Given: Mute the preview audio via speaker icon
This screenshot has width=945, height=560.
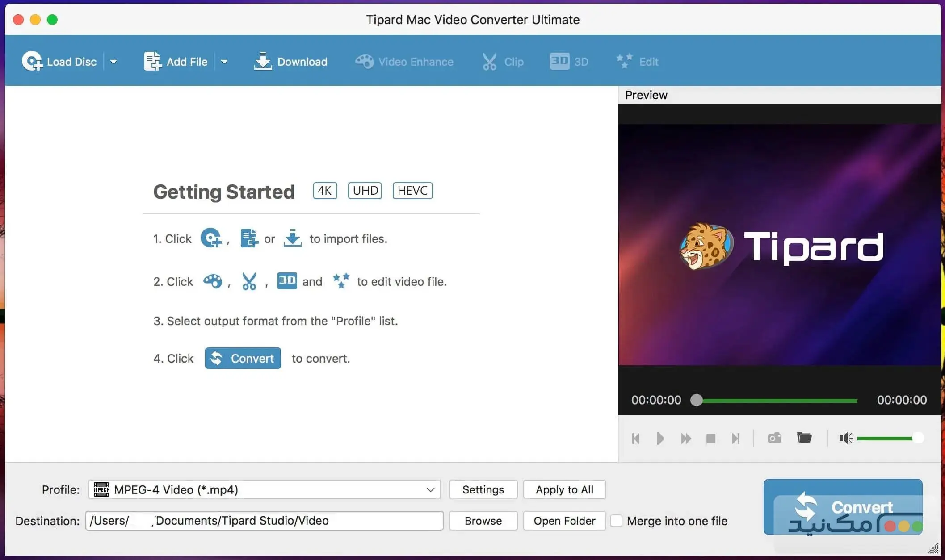Looking at the screenshot, I should pos(844,438).
